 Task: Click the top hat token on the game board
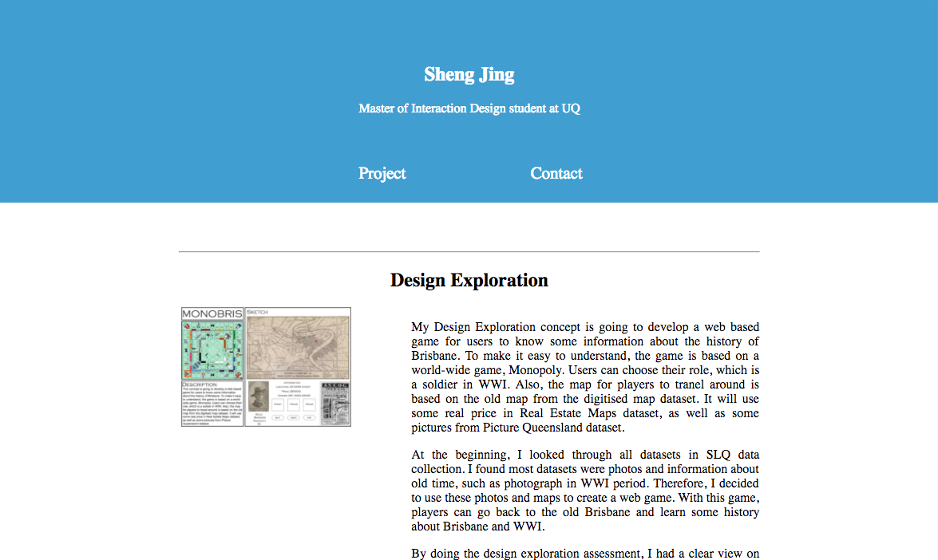(212, 325)
